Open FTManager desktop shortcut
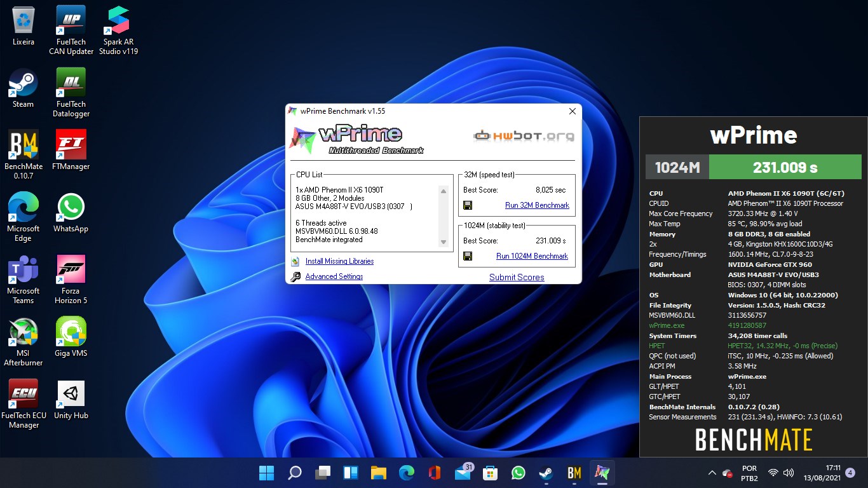This screenshot has width=868, height=488. tap(71, 151)
